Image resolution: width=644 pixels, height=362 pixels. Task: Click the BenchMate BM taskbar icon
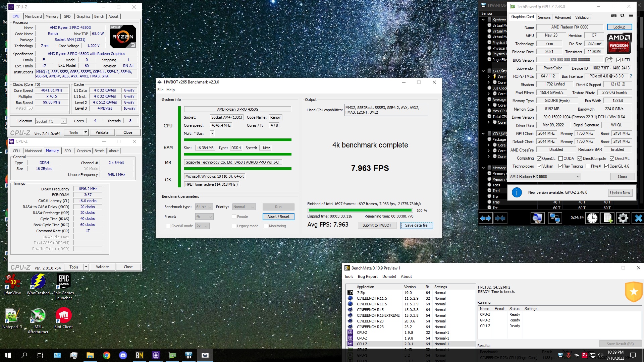pos(140,355)
